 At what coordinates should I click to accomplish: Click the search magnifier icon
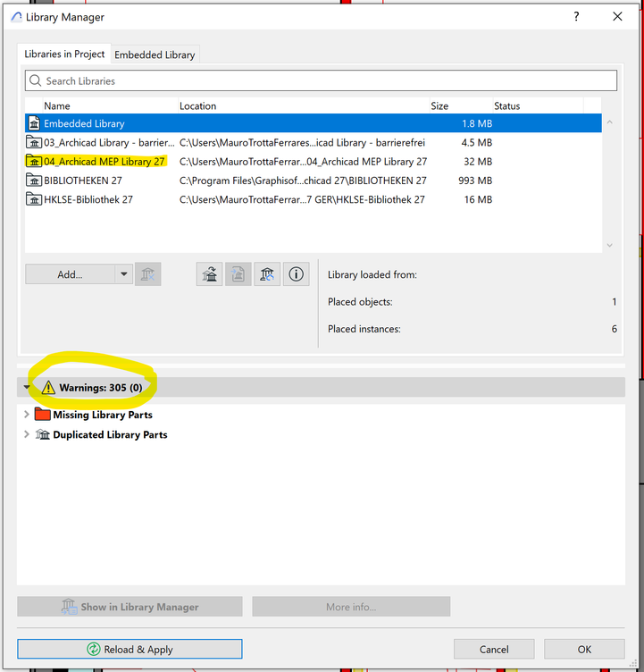tap(35, 80)
